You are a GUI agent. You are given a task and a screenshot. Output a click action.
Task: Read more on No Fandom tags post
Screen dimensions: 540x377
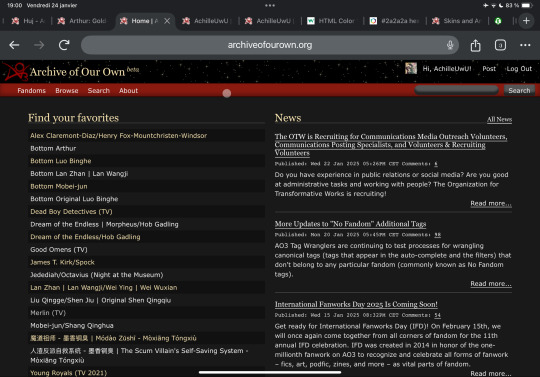point(491,284)
